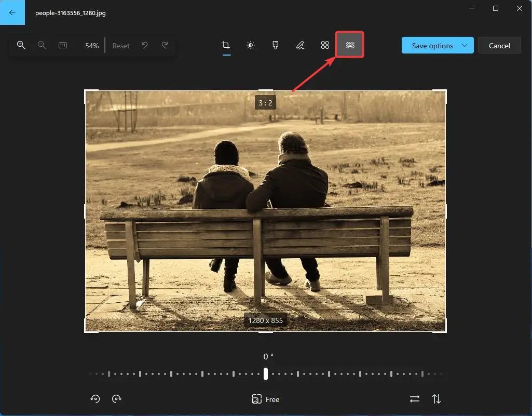Open the Filter tool
The image size is (532, 416).
[x=276, y=45]
